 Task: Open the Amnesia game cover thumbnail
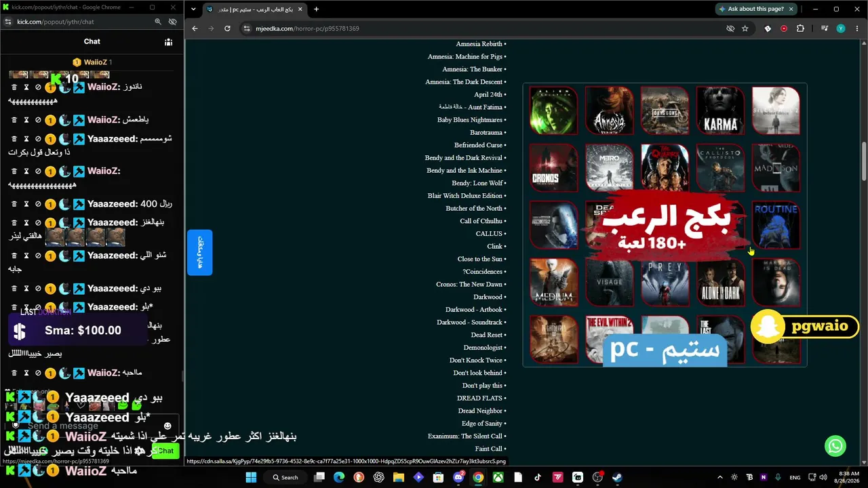(609, 110)
